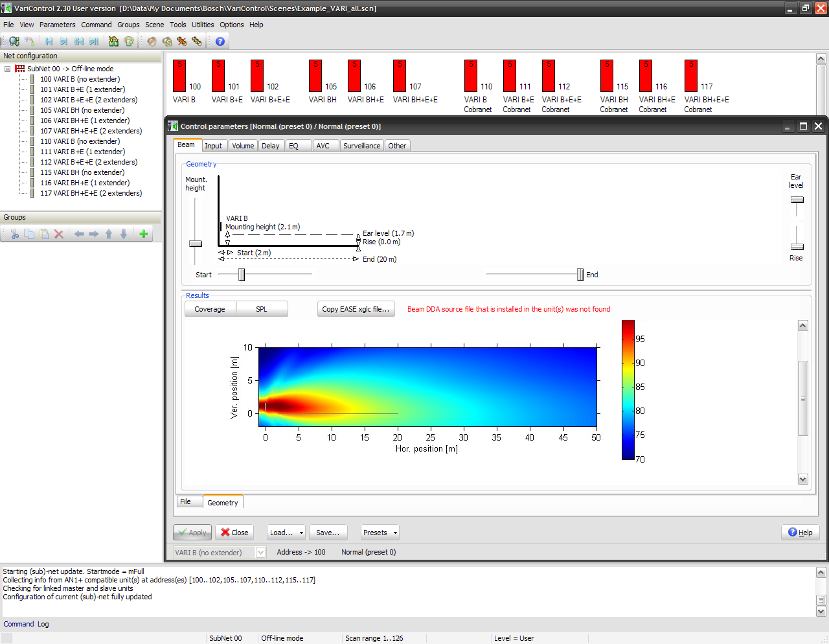Collapse the SubNet 00 tree node
Viewport: 829px width, 644px height.
tap(7, 69)
